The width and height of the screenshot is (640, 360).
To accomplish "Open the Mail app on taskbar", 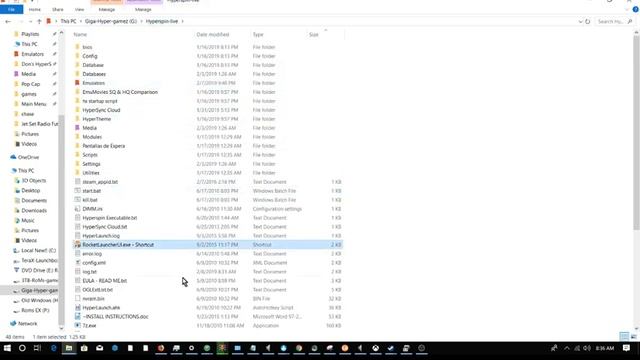I will click(100, 348).
